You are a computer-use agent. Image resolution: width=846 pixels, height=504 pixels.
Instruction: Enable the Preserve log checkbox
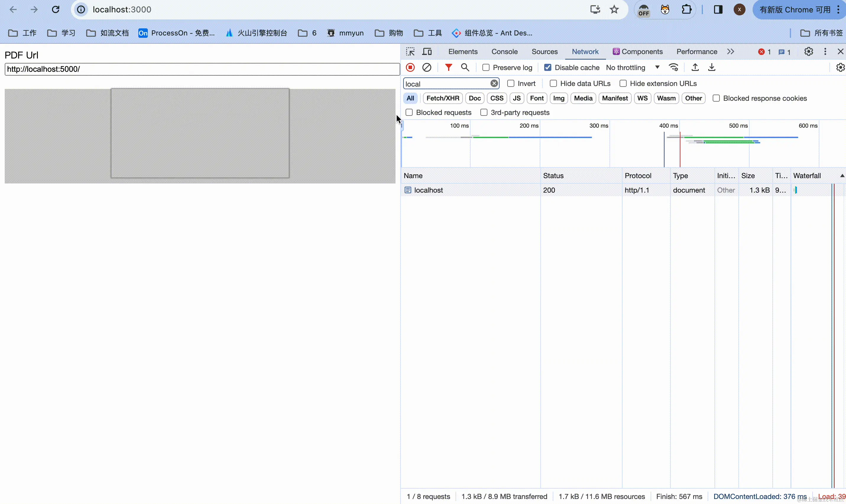point(486,68)
